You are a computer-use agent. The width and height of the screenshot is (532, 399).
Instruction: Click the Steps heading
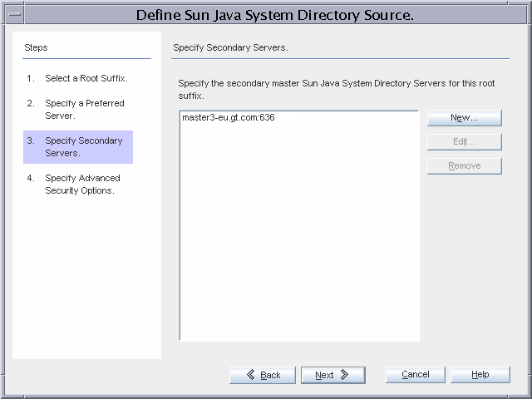(x=36, y=47)
